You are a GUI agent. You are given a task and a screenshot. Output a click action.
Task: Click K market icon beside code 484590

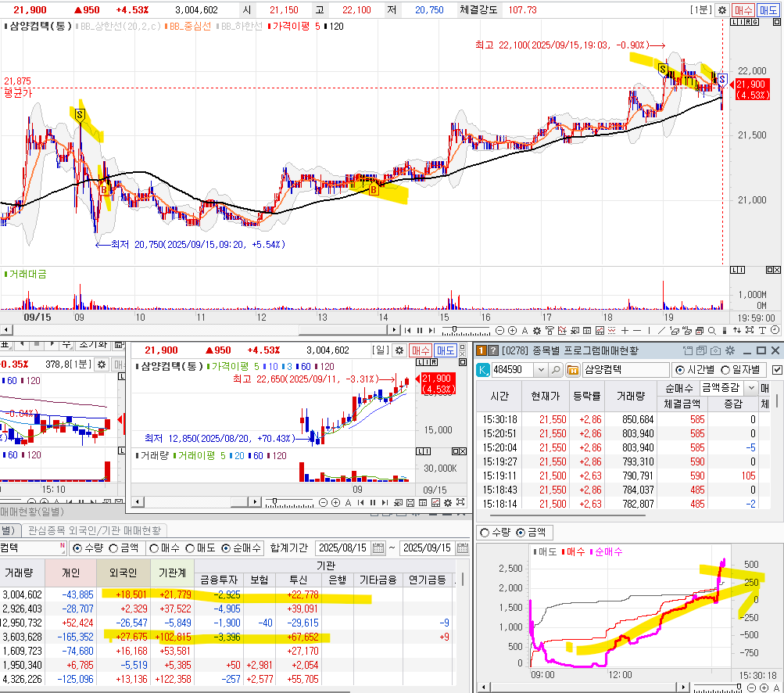(482, 370)
